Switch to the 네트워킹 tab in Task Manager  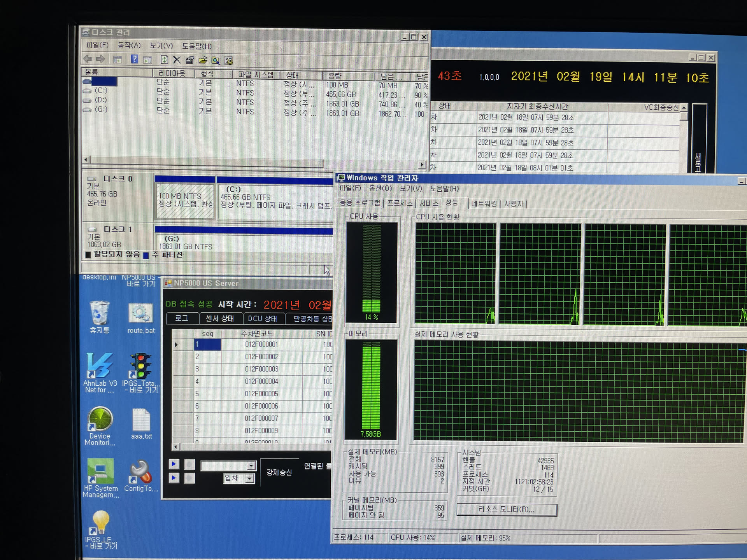coord(484,203)
